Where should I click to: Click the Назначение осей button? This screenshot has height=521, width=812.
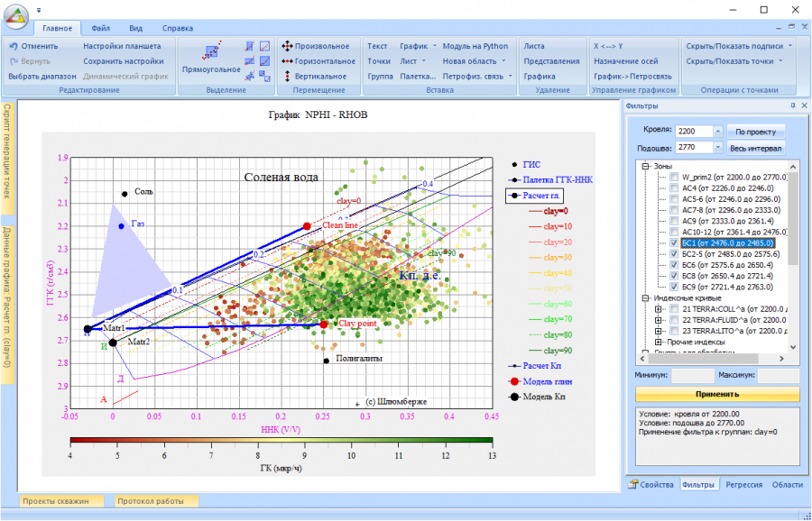point(626,61)
